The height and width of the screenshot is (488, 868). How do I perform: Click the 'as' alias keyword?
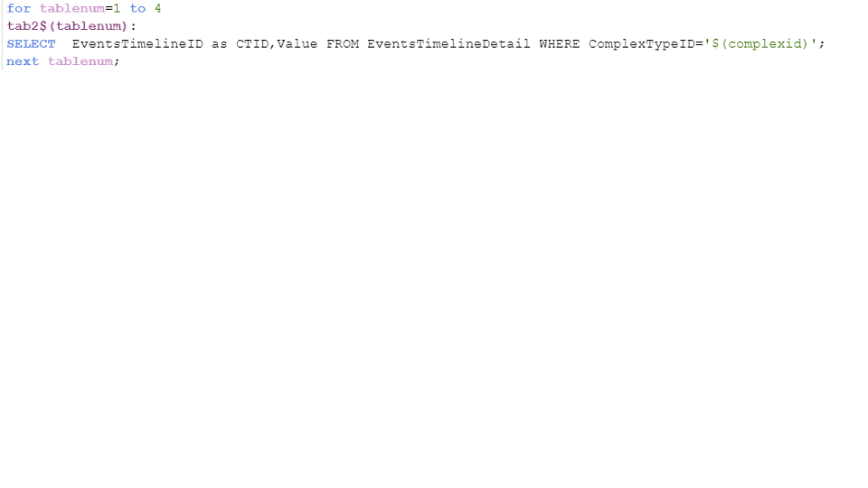(219, 43)
